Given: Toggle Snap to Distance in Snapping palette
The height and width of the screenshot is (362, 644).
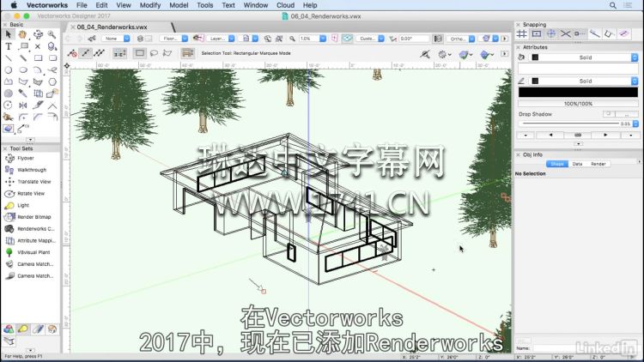Looking at the screenshot, I should click(580, 34).
